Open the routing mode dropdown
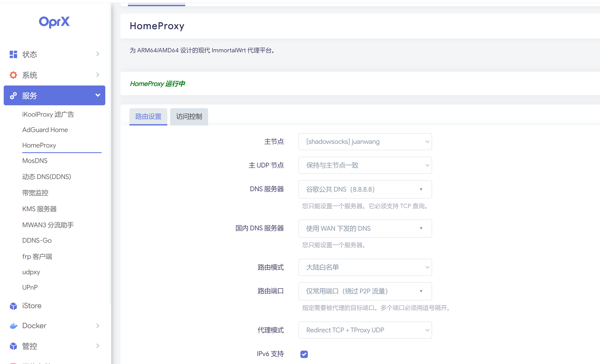 click(x=365, y=267)
